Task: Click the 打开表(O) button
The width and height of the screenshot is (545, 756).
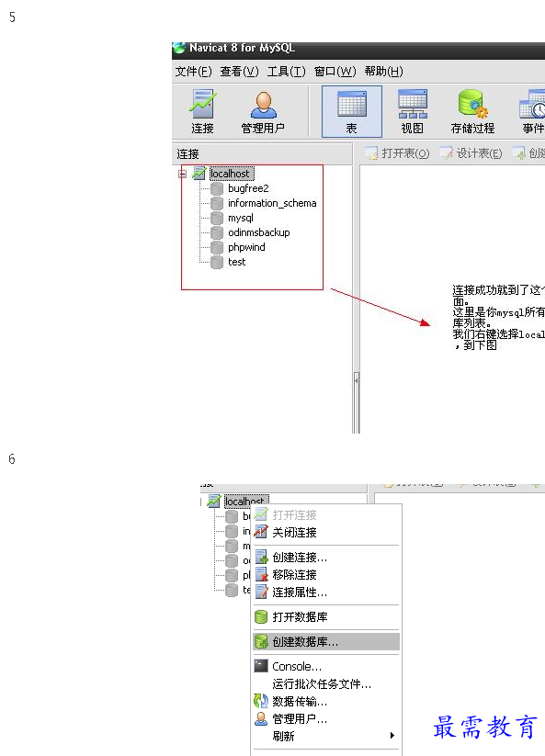Action: click(397, 153)
